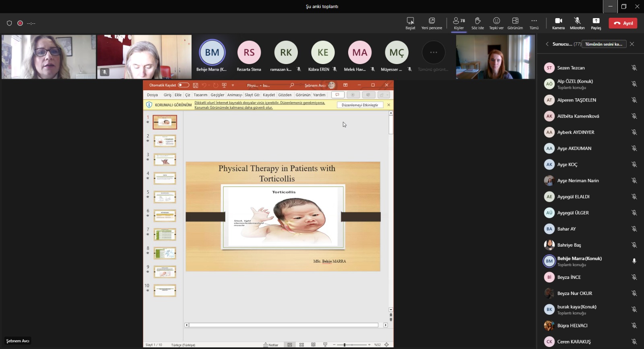Click the PowerPoint zoom slider

coord(345,345)
